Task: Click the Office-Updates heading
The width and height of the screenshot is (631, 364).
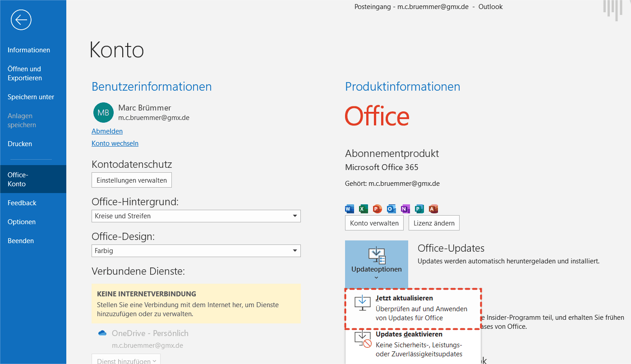Action: click(451, 248)
